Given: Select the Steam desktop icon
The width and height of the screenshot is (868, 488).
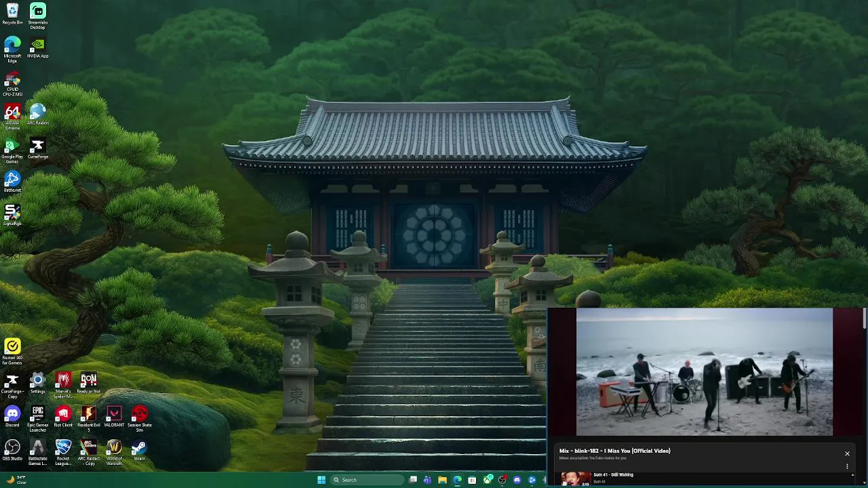Looking at the screenshot, I should 140,449.
